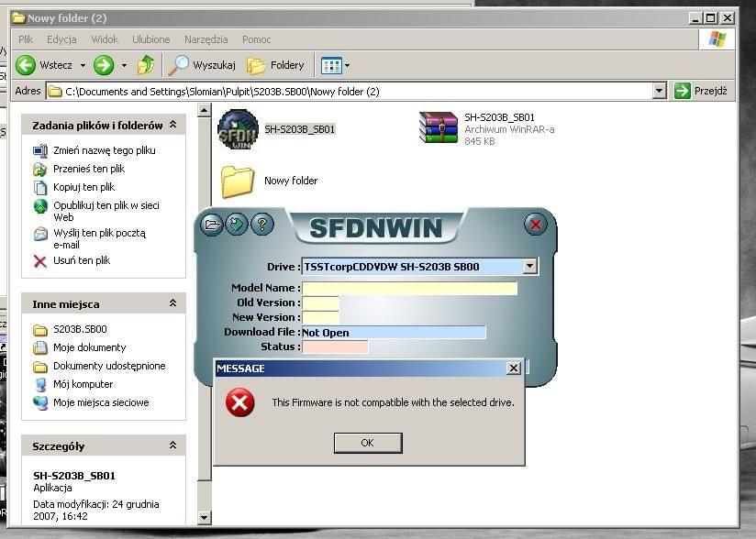Close SFDNWIN with red X button

(x=535, y=225)
